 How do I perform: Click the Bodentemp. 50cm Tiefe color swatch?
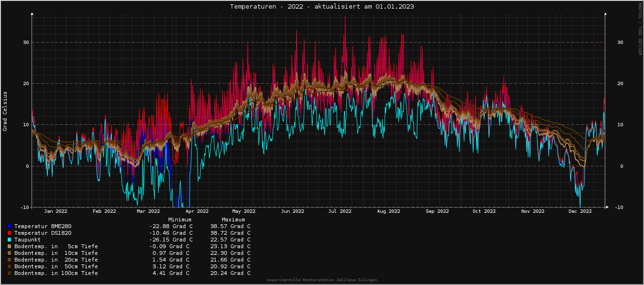[9, 266]
